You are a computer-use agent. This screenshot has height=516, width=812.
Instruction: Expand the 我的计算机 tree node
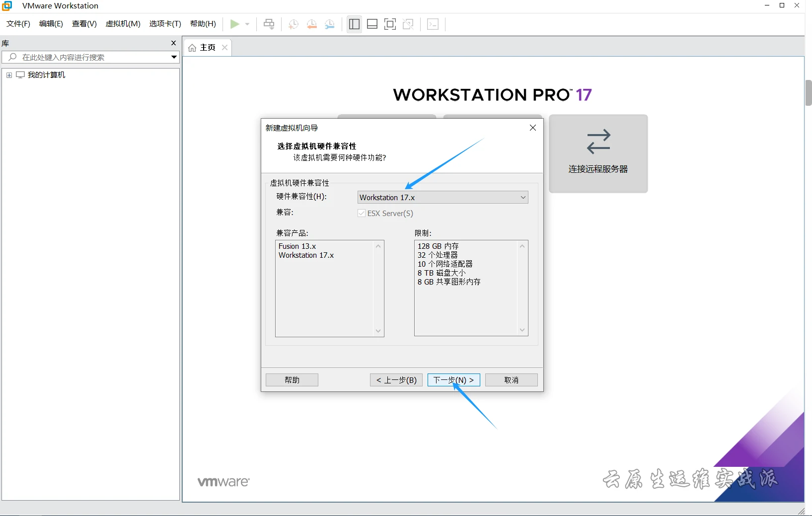(9, 75)
